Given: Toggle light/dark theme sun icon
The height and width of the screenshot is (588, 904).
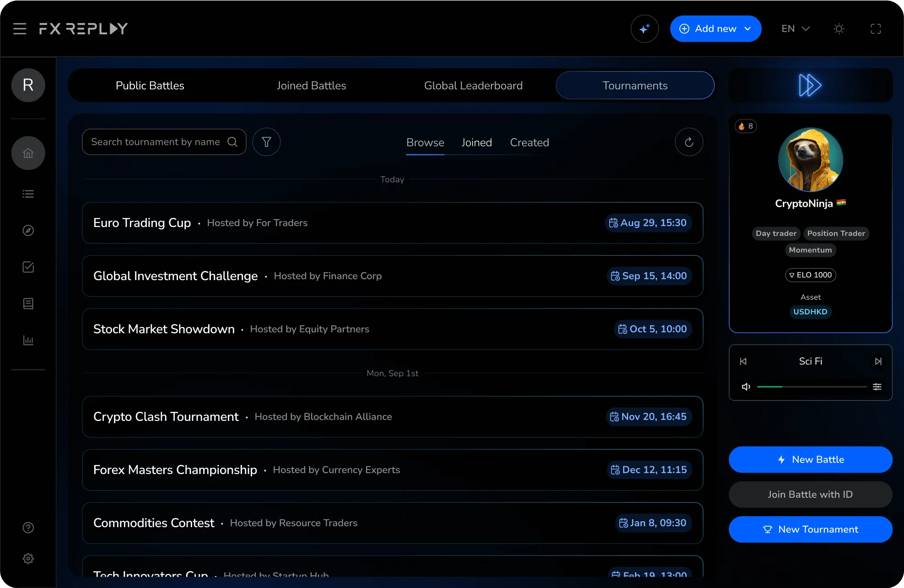Looking at the screenshot, I should [839, 29].
